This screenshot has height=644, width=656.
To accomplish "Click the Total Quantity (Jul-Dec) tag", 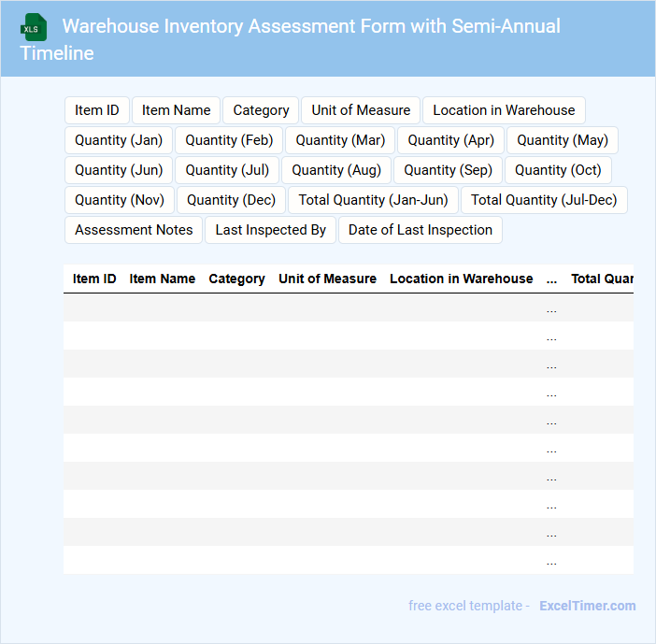I will pos(544,200).
